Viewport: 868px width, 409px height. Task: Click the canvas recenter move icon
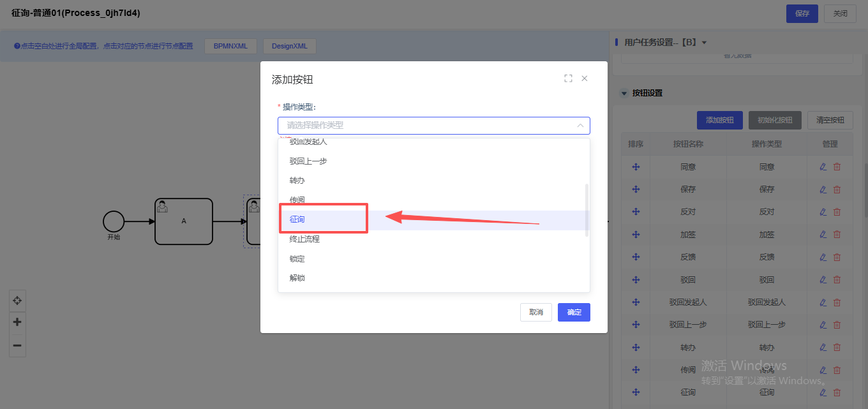[x=17, y=301]
